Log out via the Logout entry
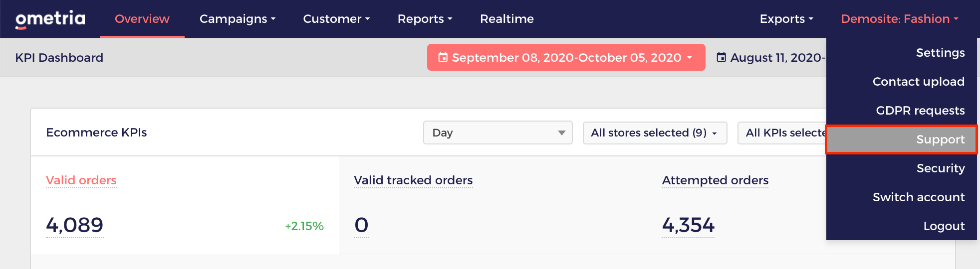The image size is (980, 269). point(944,226)
